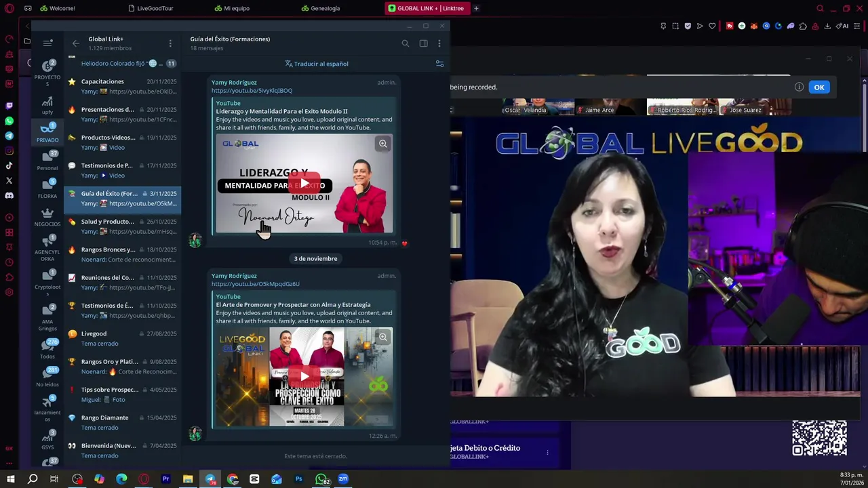Zoom the Liderazgo video preview magnifier icon
This screenshot has height=488, width=868.
(383, 144)
